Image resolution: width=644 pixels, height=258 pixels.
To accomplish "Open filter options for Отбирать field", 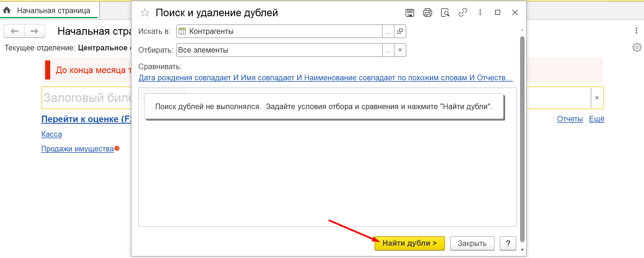I will [x=388, y=50].
